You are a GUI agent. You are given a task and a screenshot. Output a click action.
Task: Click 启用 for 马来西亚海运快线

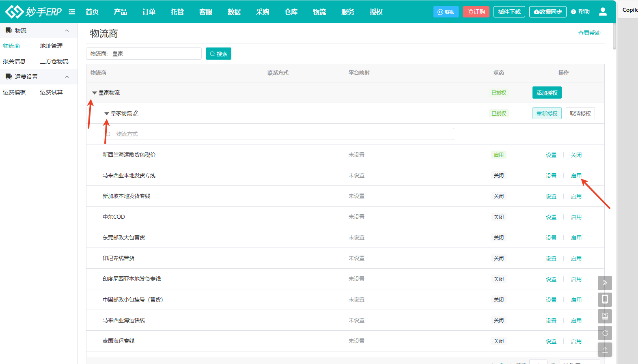[x=576, y=321]
